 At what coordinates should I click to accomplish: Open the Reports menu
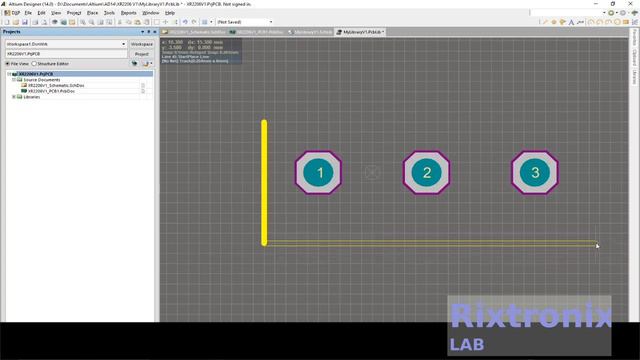[x=128, y=13]
